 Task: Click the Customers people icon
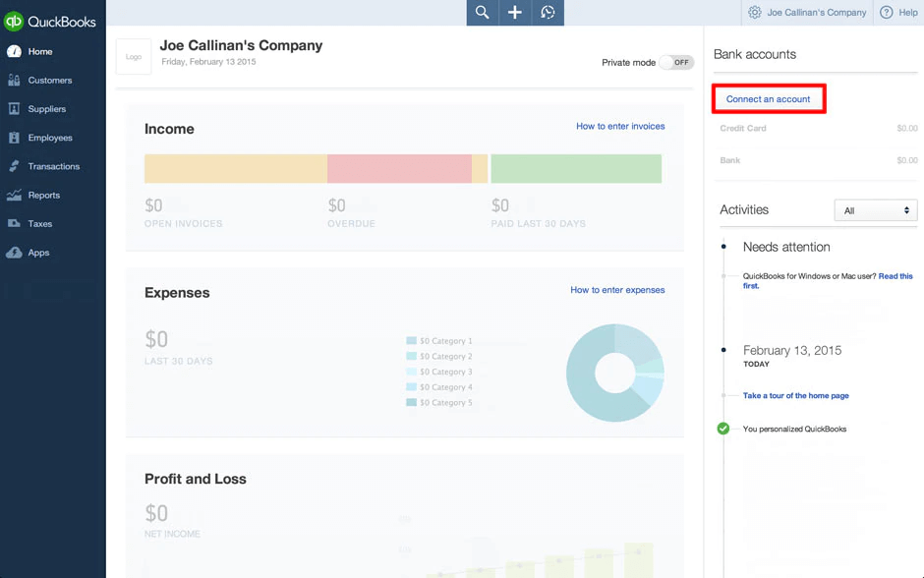[14, 81]
